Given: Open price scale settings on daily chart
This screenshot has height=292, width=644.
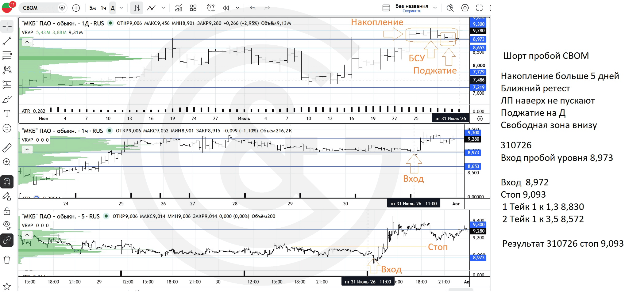Looking at the screenshot, I should pos(480,119).
